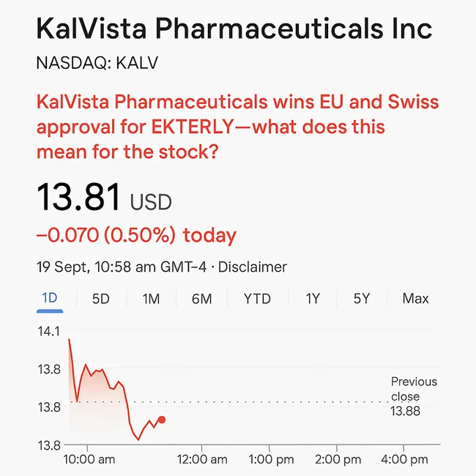
Task: Click the Max range tab
Action: 415,299
